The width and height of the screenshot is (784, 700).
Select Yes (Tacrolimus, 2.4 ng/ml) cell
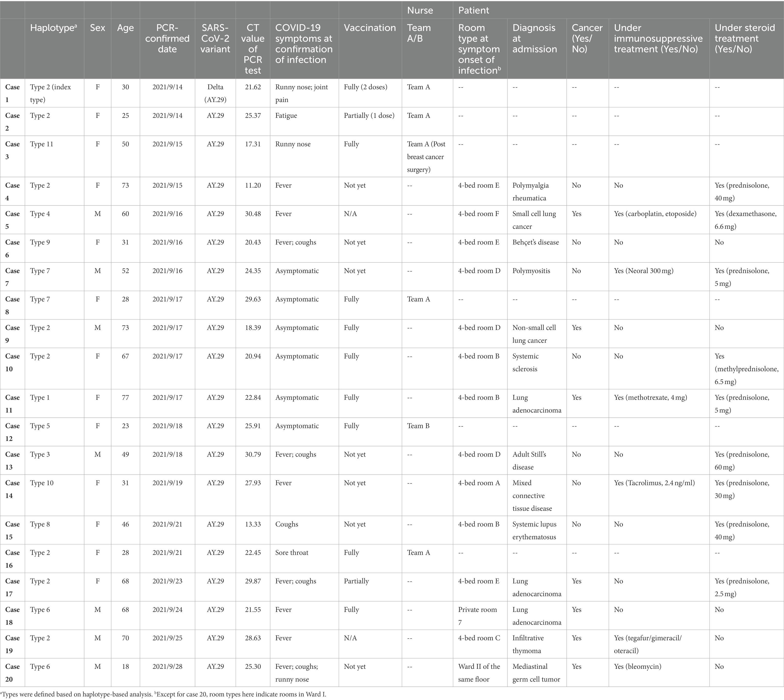pos(654,483)
